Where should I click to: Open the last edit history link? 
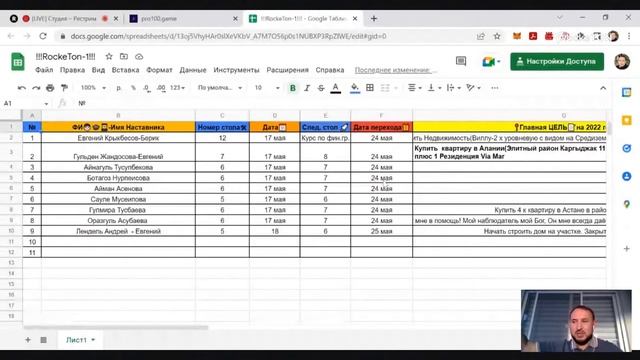pyautogui.click(x=396, y=70)
